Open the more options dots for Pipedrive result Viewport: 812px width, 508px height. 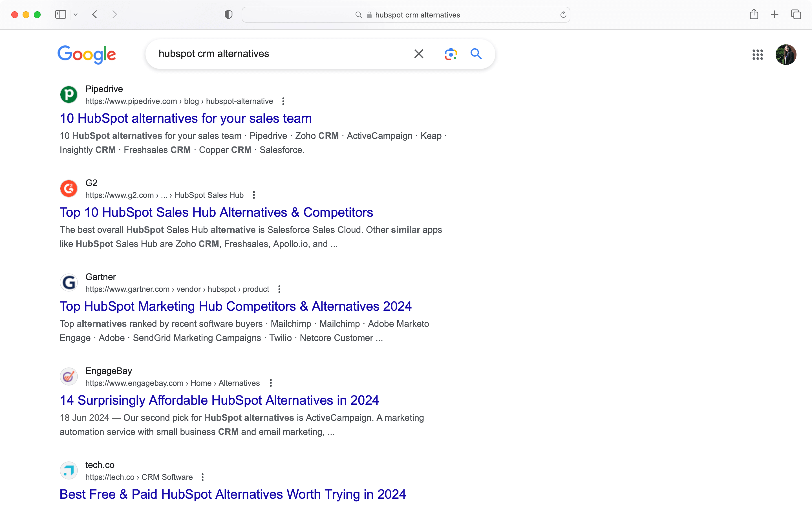(283, 101)
